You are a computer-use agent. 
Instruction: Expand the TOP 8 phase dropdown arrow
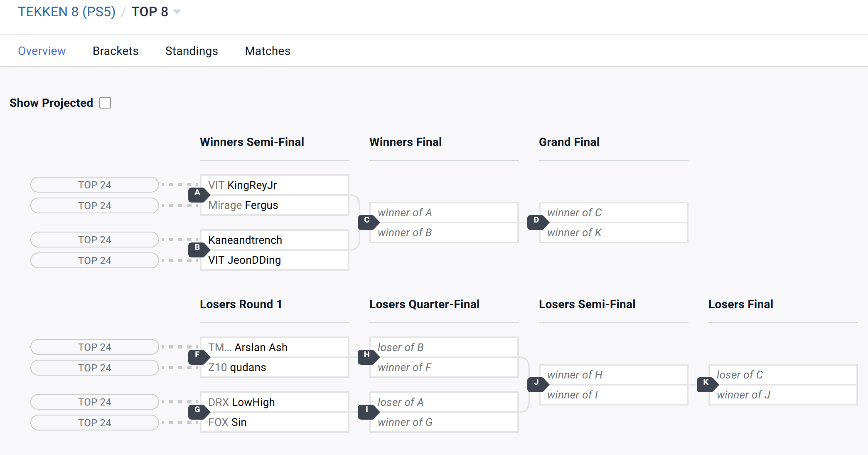point(177,12)
